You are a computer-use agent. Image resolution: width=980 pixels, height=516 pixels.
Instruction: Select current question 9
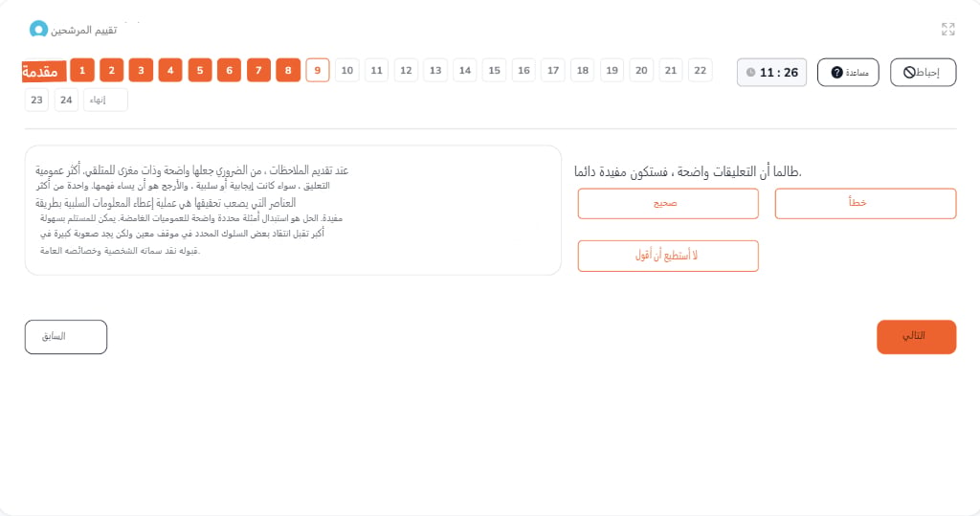(x=318, y=70)
